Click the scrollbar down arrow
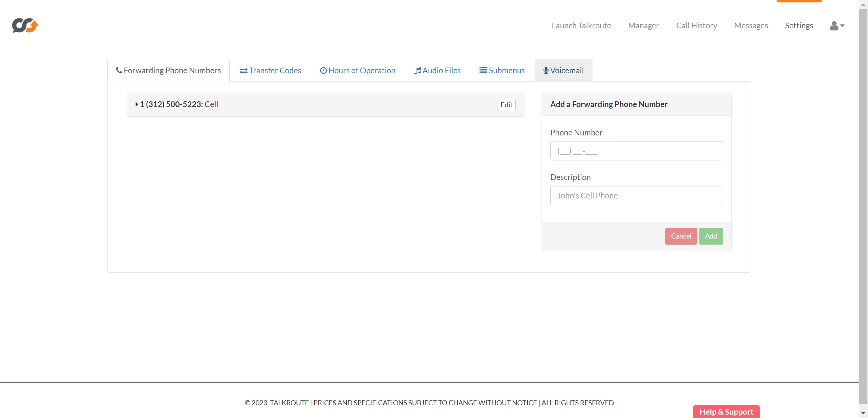The height and width of the screenshot is (418, 868). [863, 413]
